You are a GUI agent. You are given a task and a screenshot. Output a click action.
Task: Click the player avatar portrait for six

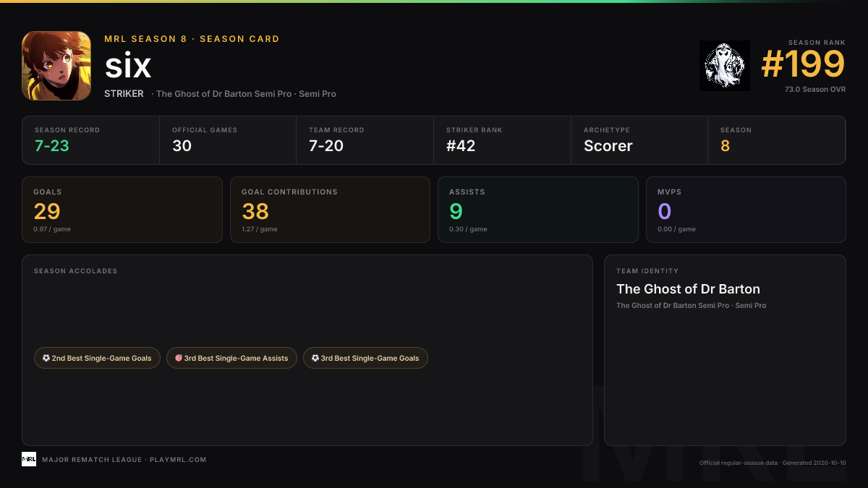(x=56, y=66)
